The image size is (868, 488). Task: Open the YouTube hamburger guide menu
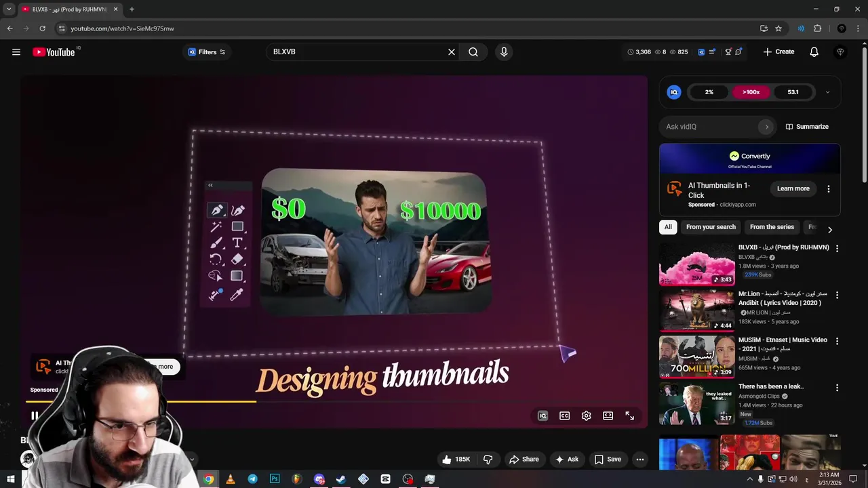coord(16,52)
